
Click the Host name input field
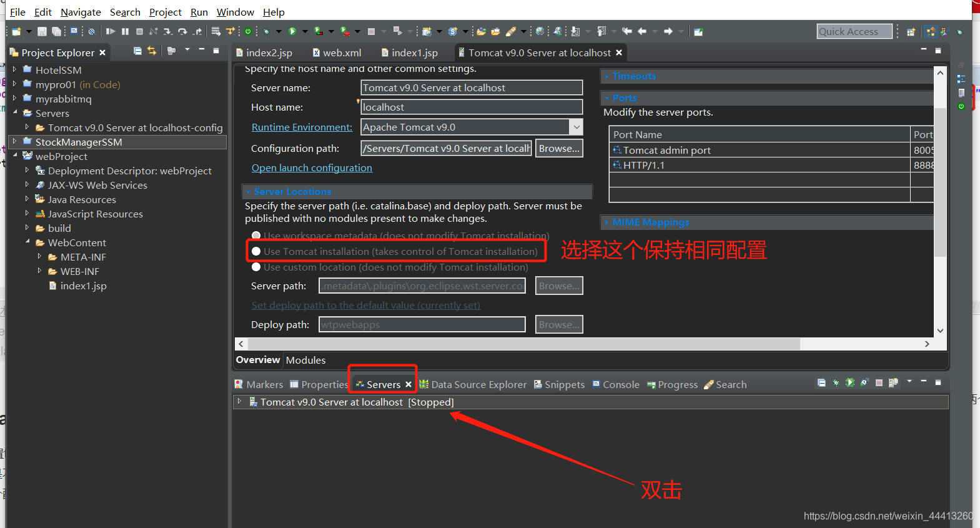[x=472, y=107]
